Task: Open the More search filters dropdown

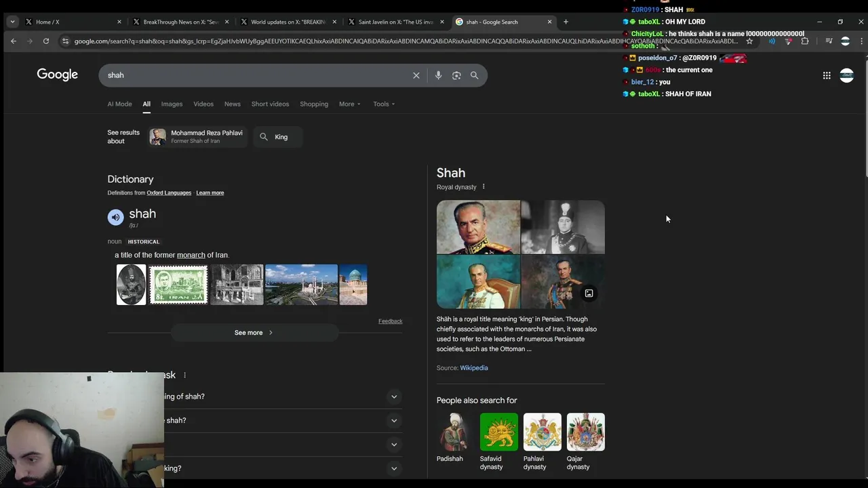Action: tap(350, 104)
